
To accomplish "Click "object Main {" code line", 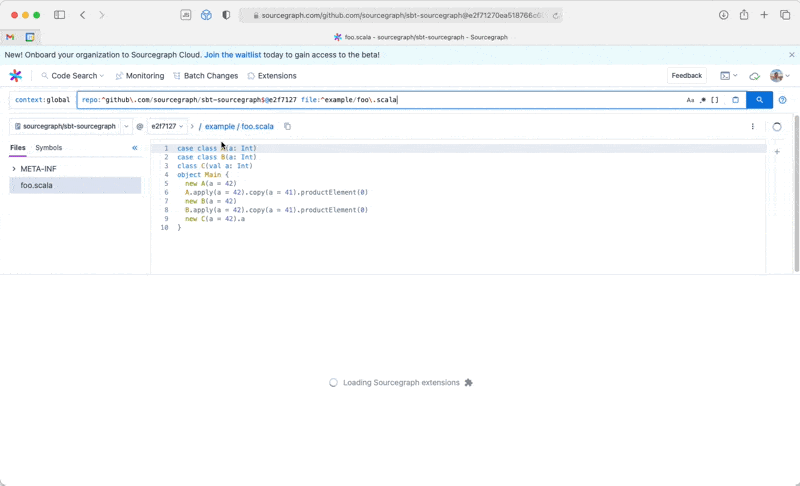I will [203, 174].
